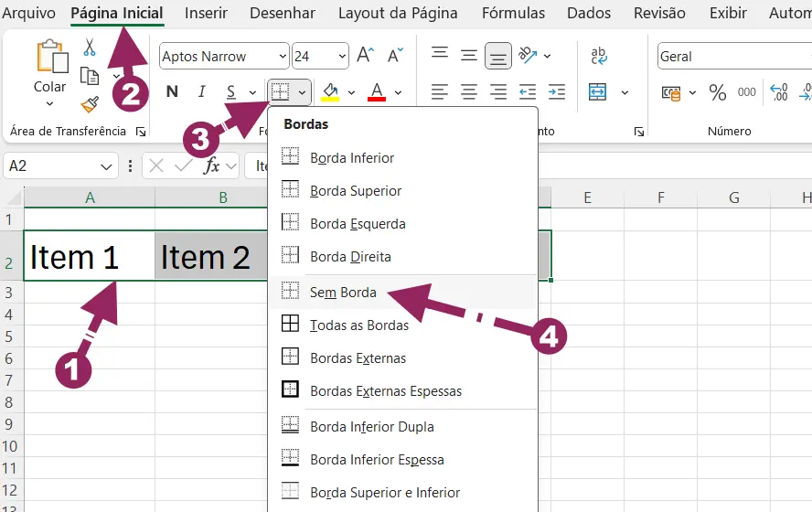Align text to top of cell

click(x=440, y=53)
